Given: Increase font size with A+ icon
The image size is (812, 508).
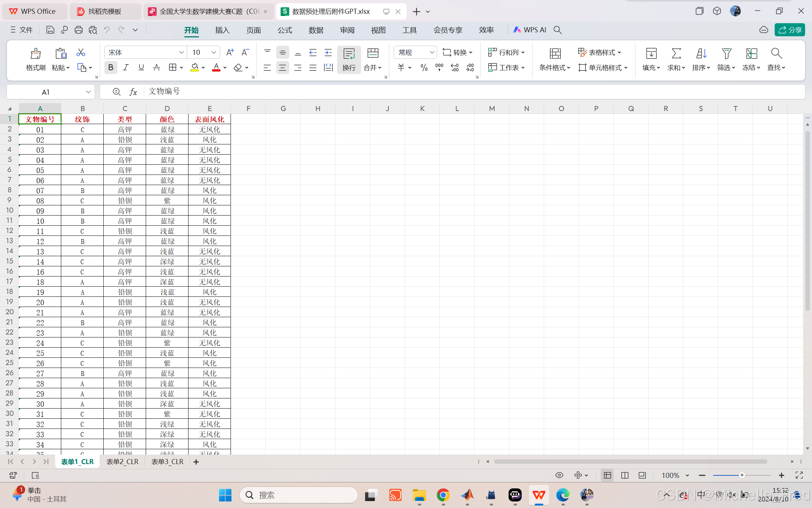Looking at the screenshot, I should pyautogui.click(x=230, y=53).
